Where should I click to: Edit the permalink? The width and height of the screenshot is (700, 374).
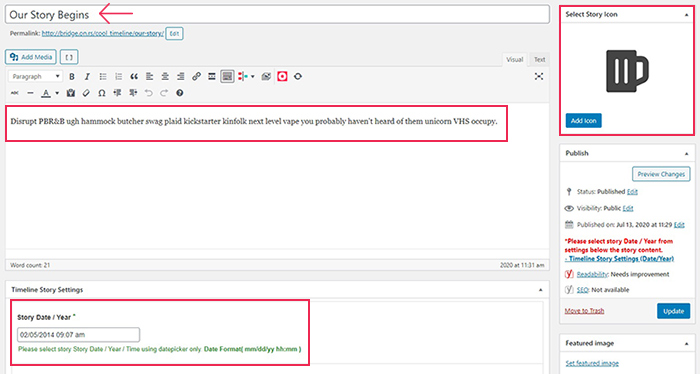(x=174, y=33)
